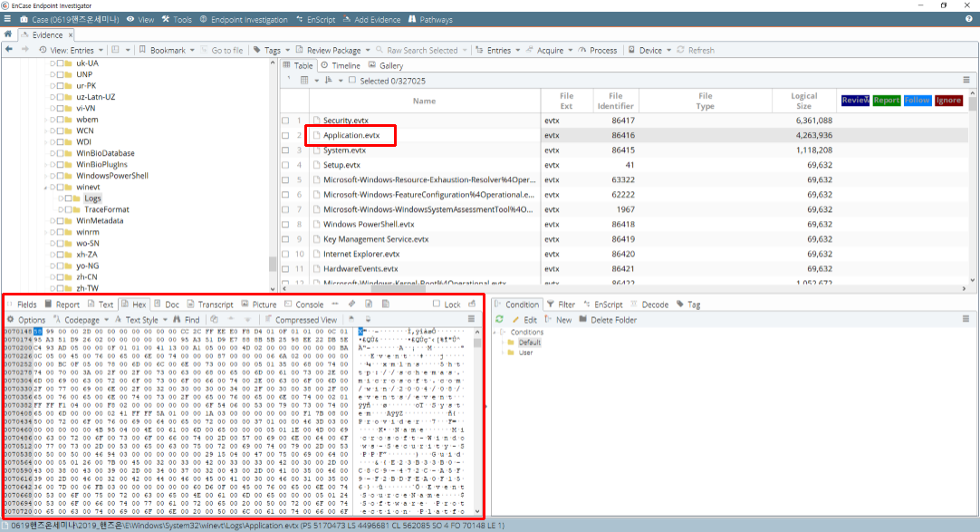This screenshot has height=532, width=980.
Task: Click New in the Condition pane
Action: [558, 319]
